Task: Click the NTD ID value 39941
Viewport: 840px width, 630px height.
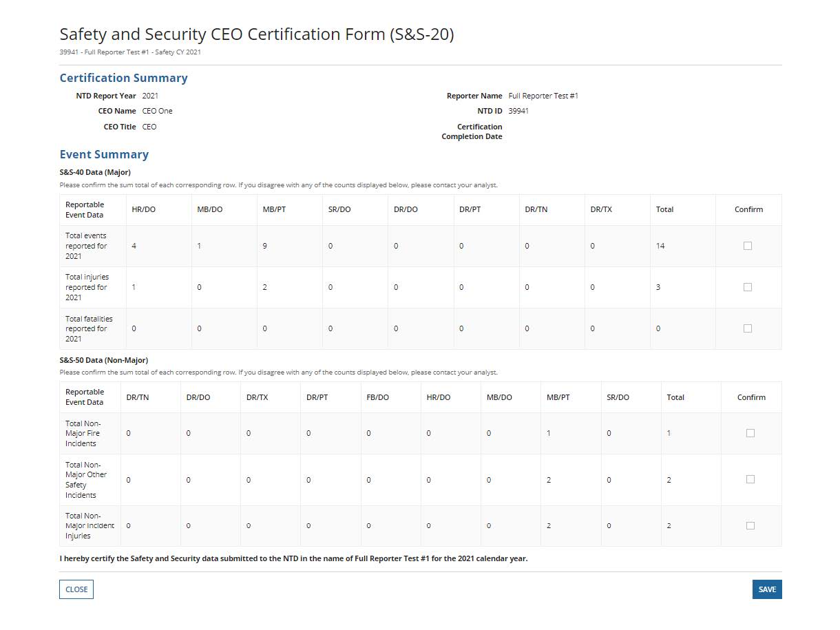Action: point(518,110)
